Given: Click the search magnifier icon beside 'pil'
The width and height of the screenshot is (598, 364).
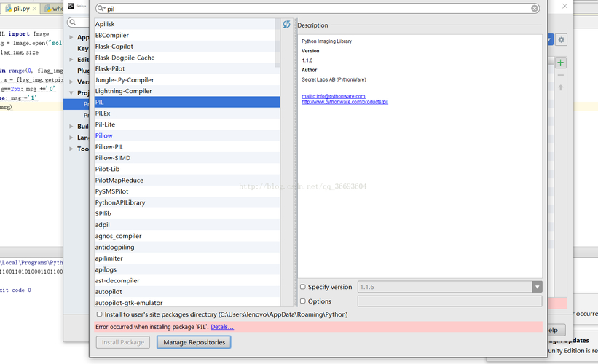Looking at the screenshot, I should (x=101, y=9).
